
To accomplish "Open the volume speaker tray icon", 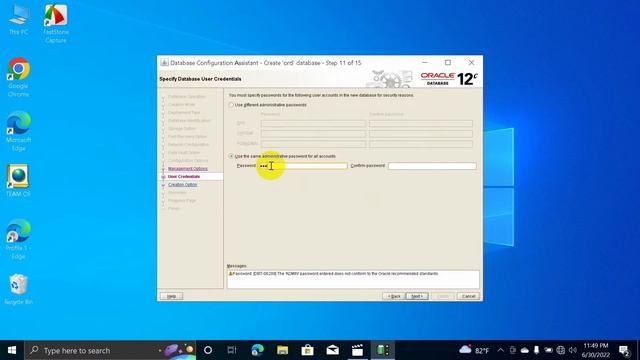I will pyautogui.click(x=573, y=350).
